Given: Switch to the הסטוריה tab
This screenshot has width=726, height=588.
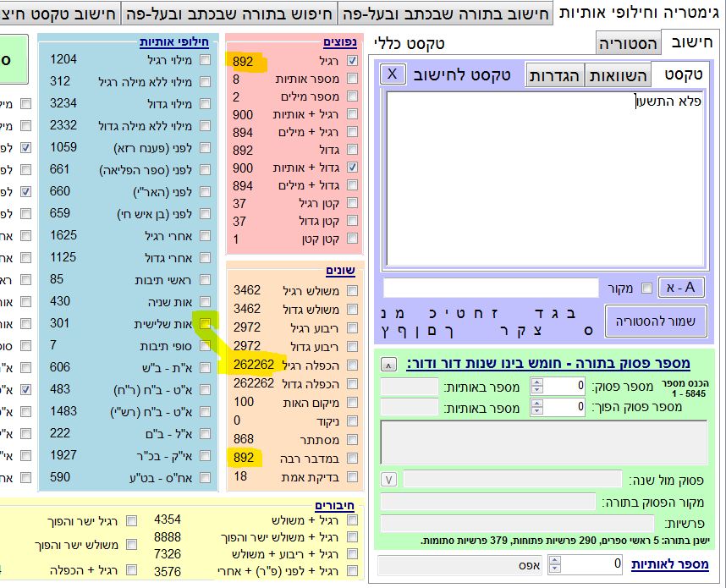Looking at the screenshot, I should 627,44.
